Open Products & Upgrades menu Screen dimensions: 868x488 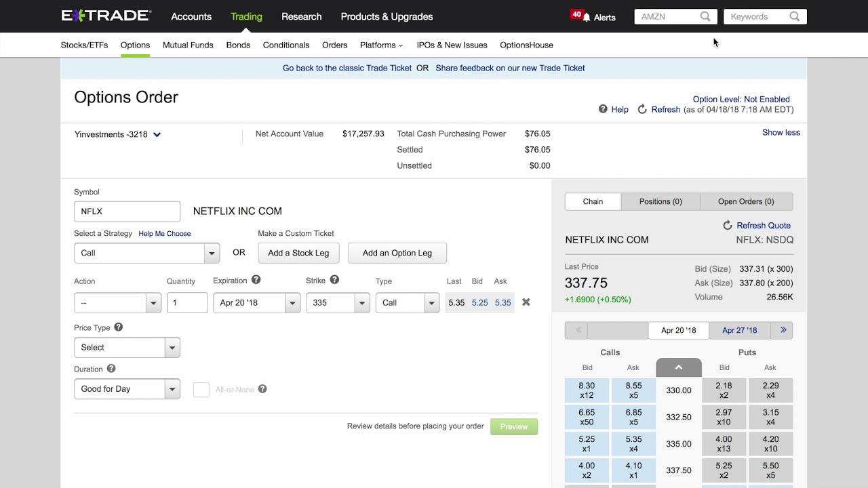(387, 16)
